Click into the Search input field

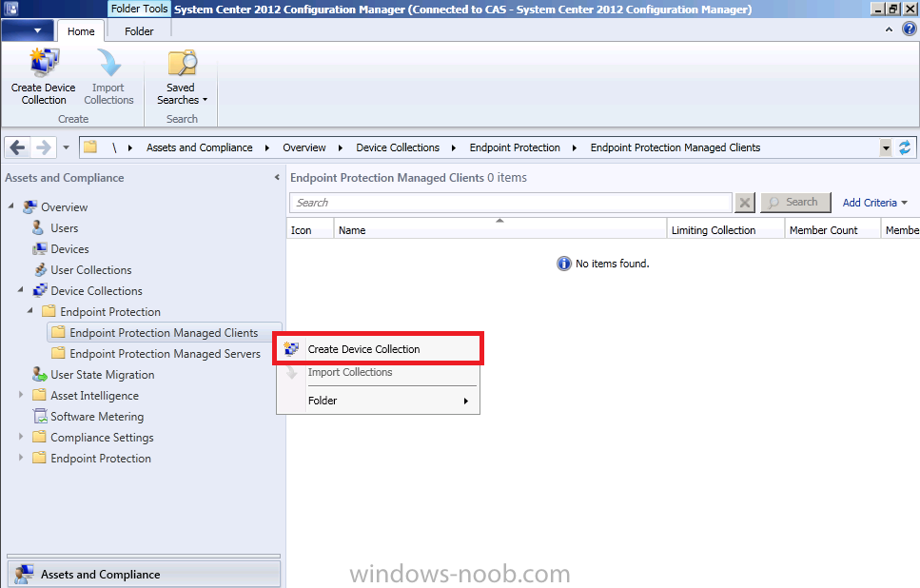click(x=511, y=203)
